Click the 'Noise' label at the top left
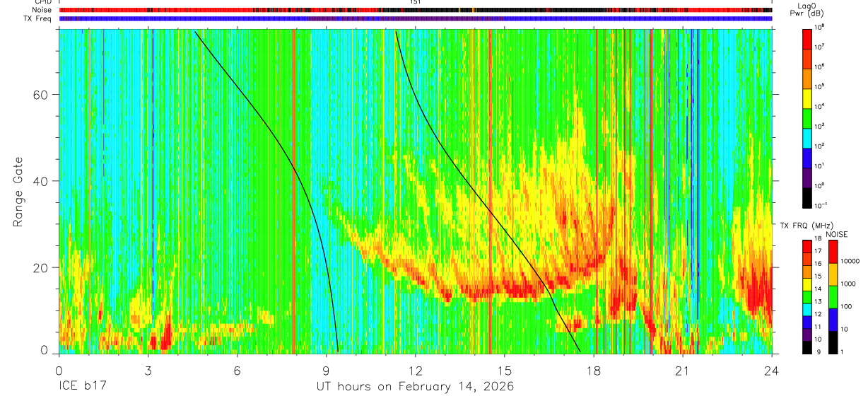This screenshot has width=868, height=401. 42,11
